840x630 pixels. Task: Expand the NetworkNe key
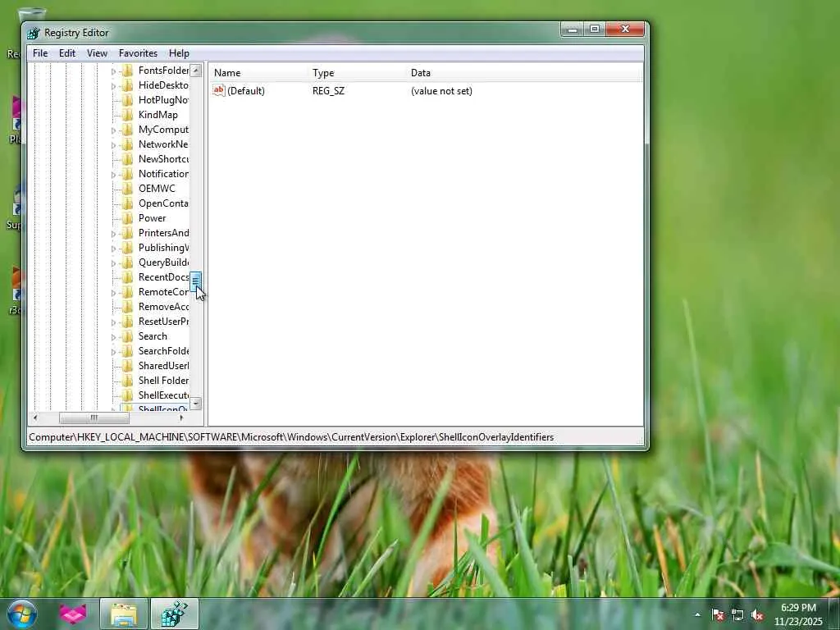113,145
